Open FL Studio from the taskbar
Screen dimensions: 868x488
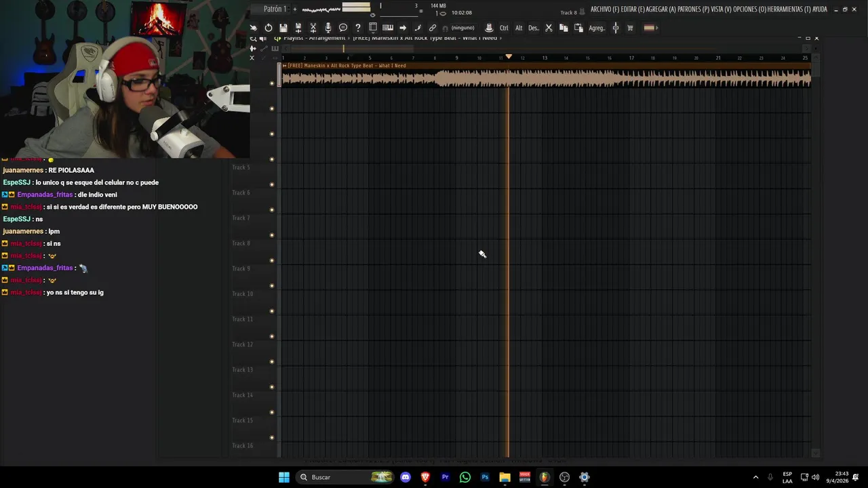point(545,477)
